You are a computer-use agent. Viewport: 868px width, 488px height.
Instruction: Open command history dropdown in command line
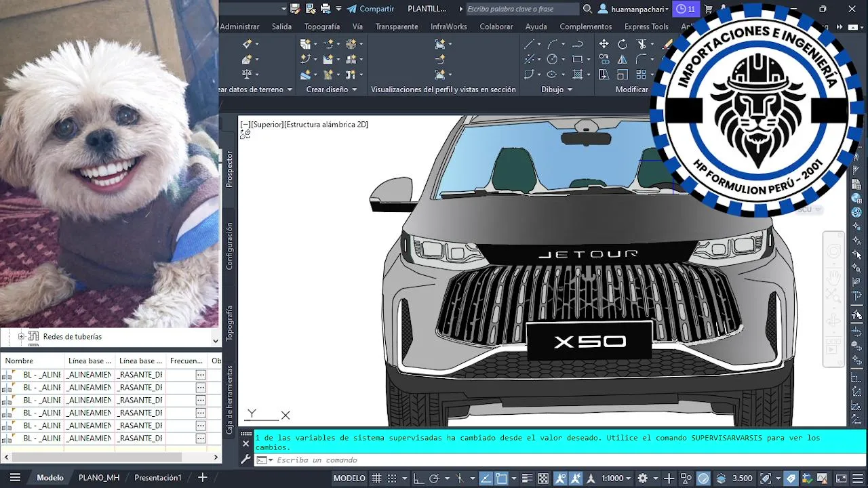[271, 460]
